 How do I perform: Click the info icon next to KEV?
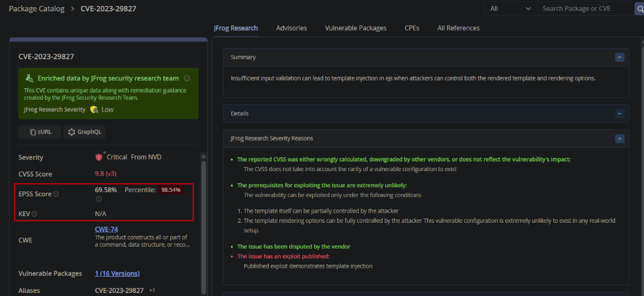(34, 214)
